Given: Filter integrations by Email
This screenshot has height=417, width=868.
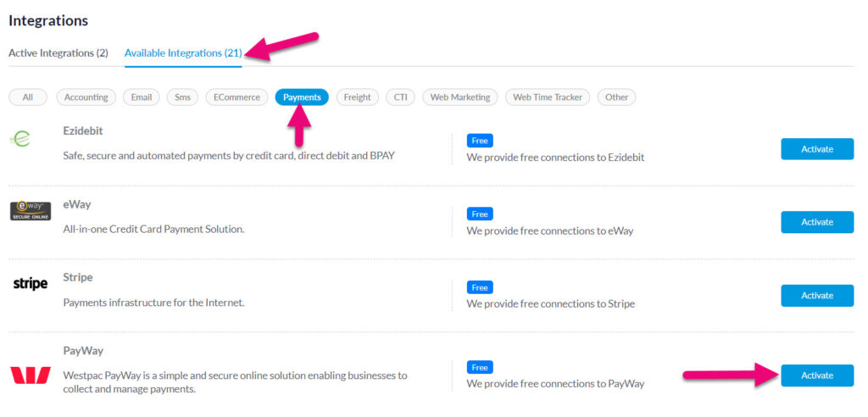Looking at the screenshot, I should [142, 97].
